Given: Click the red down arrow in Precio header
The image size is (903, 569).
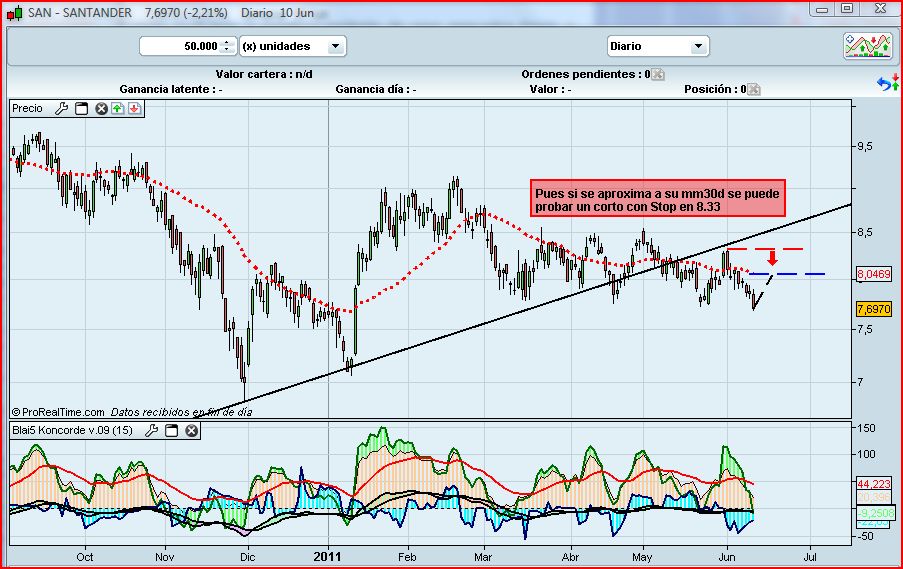Looking at the screenshot, I should click(134, 108).
